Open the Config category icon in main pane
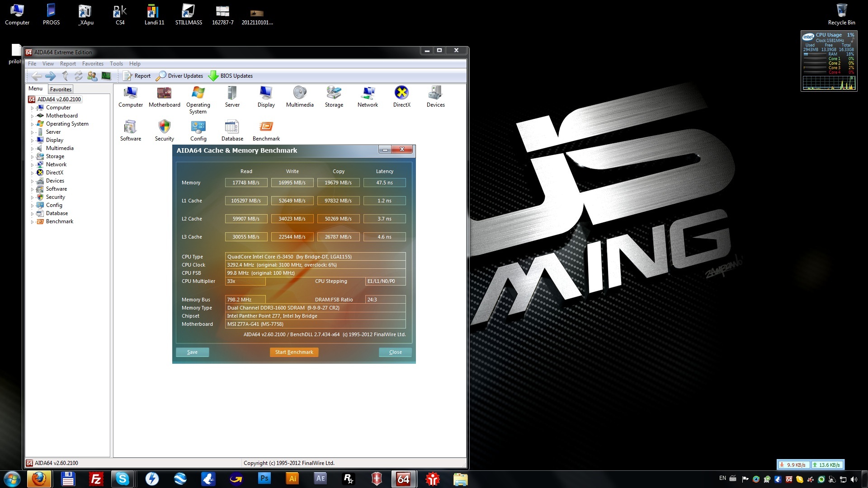Image resolution: width=868 pixels, height=488 pixels. [x=198, y=131]
